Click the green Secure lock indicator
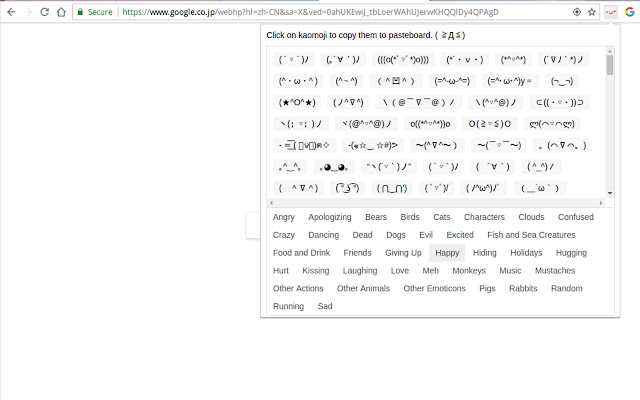 (x=94, y=12)
